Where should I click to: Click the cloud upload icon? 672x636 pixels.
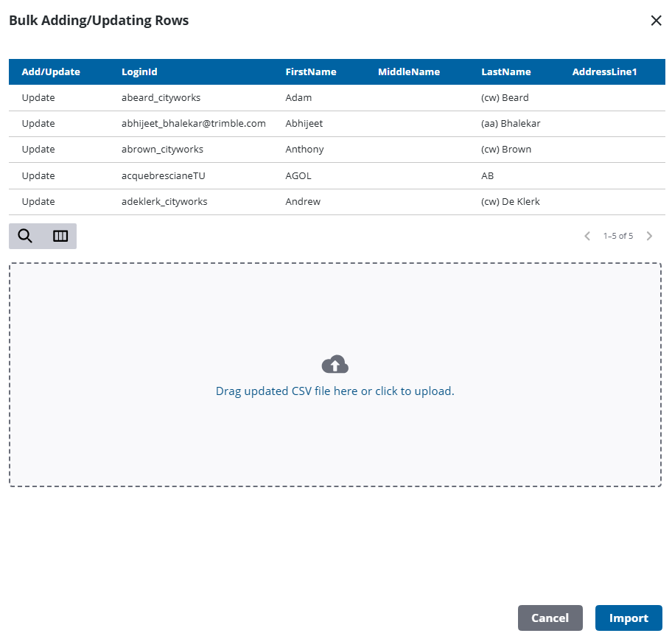pos(335,364)
